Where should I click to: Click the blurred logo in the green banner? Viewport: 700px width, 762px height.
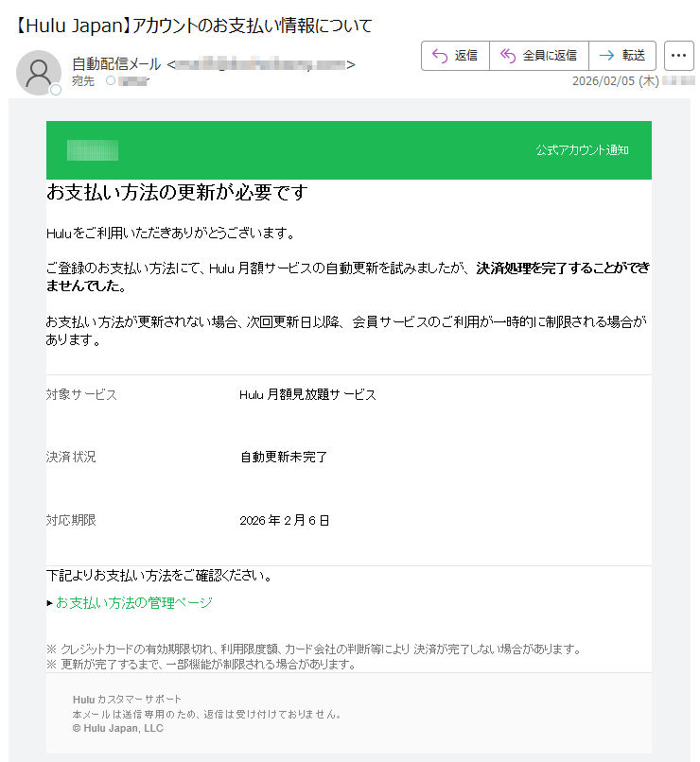[x=93, y=150]
